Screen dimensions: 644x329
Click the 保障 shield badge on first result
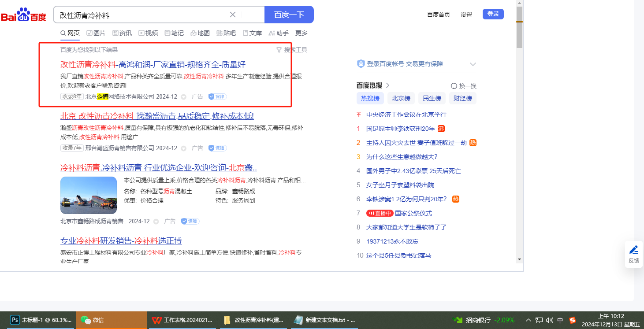[217, 96]
